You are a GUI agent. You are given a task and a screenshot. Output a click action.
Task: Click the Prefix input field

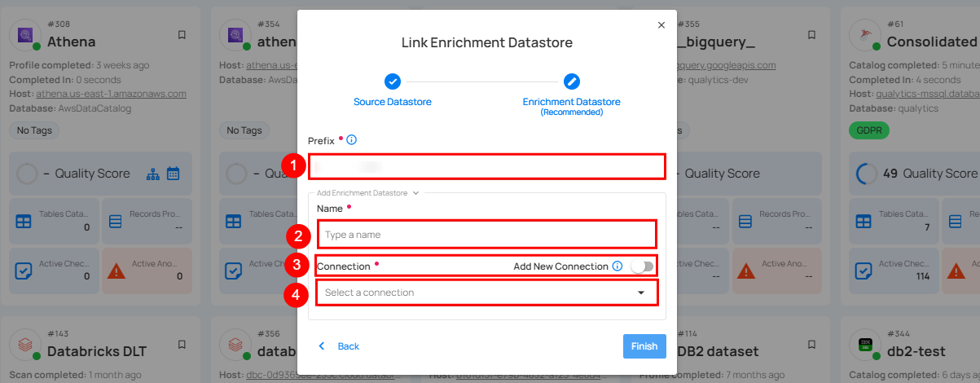coord(486,166)
